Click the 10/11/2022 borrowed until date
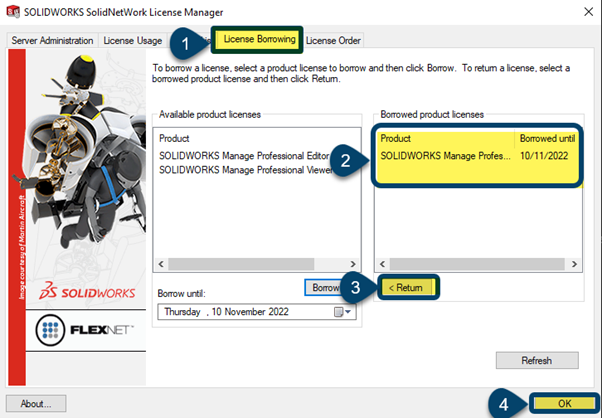 click(544, 156)
